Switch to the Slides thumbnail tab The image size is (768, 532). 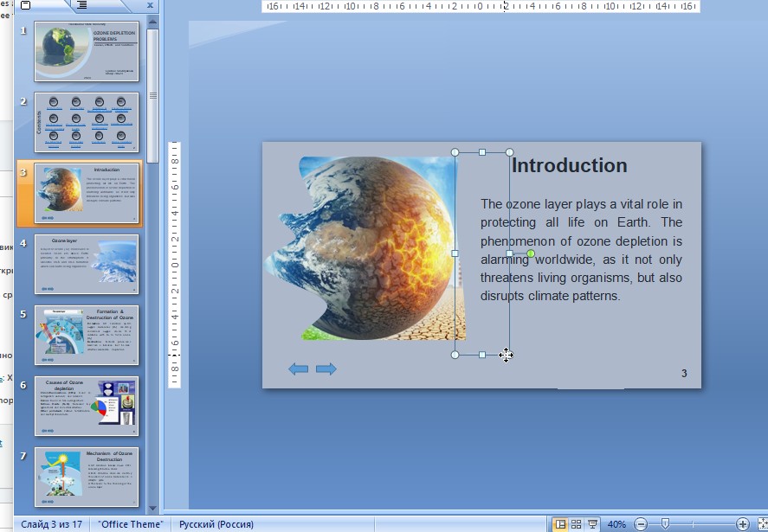tap(26, 5)
